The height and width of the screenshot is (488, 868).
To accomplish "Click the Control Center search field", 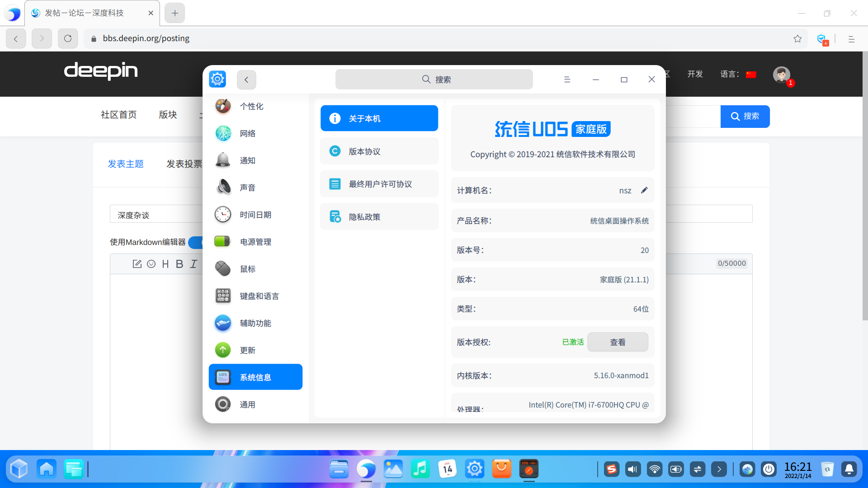I will tap(434, 80).
